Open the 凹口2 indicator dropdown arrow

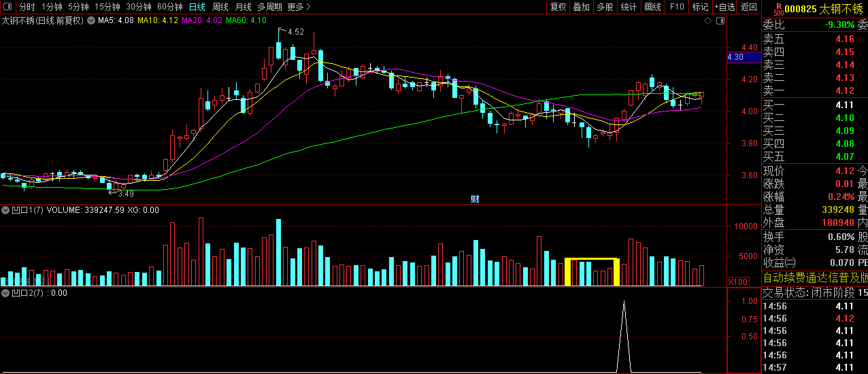coord(7,293)
